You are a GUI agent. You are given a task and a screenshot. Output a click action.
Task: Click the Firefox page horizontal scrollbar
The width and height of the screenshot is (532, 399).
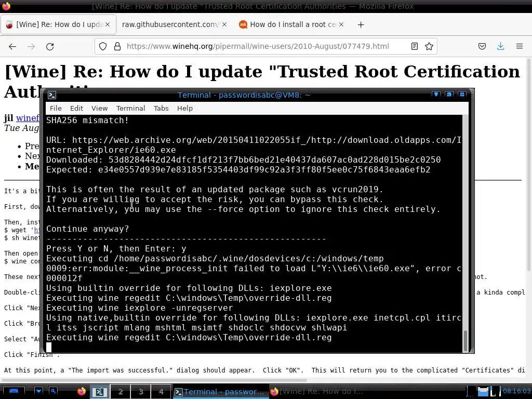point(154,380)
